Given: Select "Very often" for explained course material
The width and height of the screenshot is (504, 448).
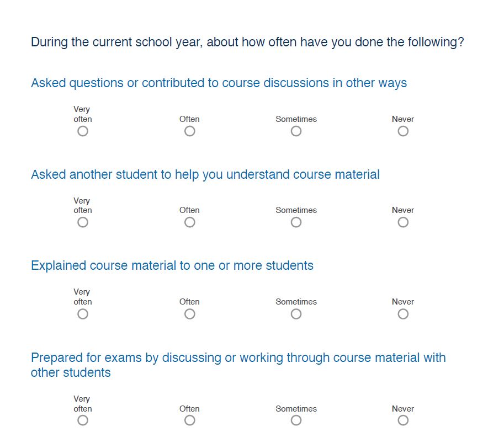Looking at the screenshot, I should [x=83, y=314].
